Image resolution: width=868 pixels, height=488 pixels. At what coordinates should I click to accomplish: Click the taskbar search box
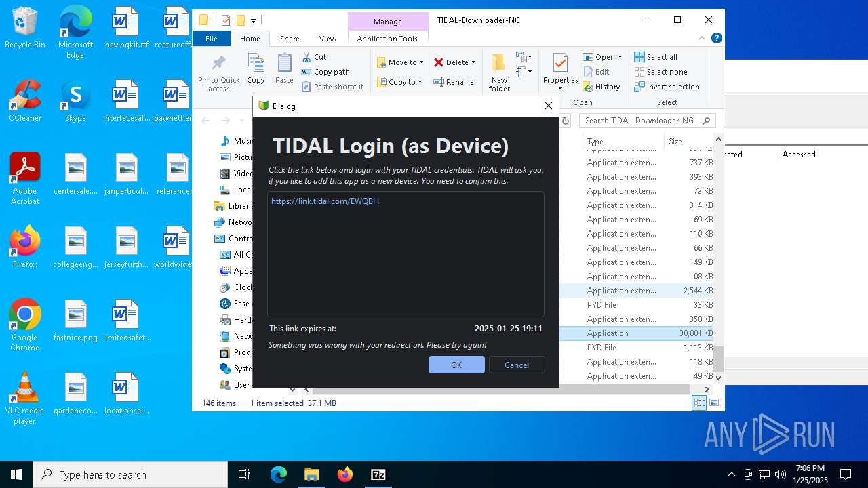pos(130,474)
